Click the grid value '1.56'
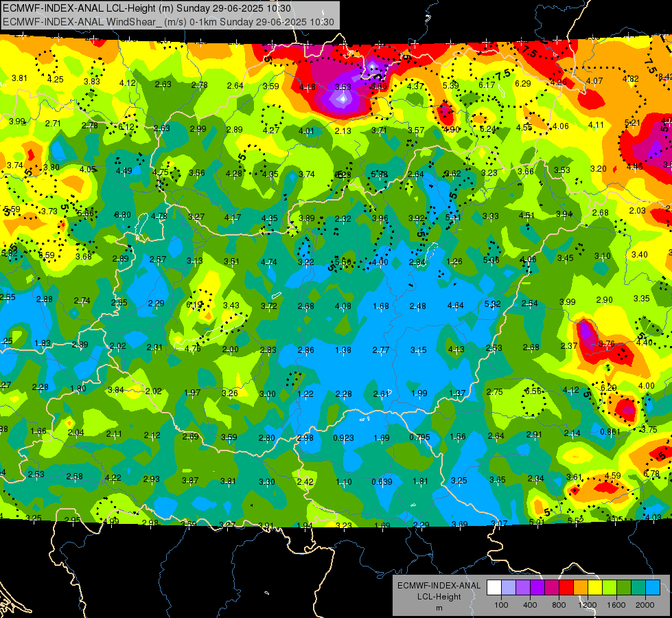Viewport: 672px width, 618px height. (x=458, y=436)
